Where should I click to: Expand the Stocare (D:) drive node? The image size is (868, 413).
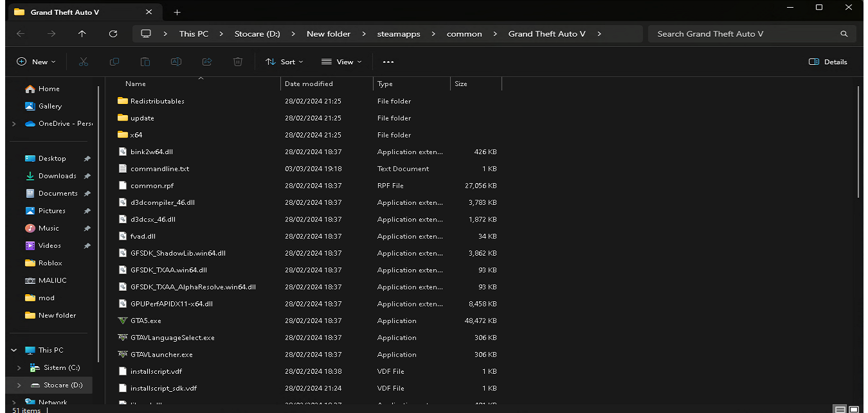19,385
